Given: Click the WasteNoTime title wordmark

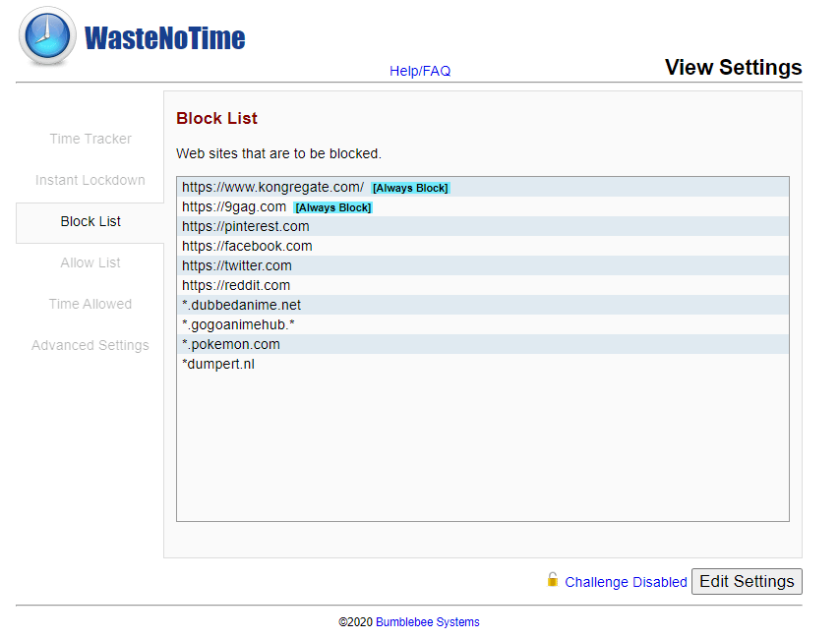Looking at the screenshot, I should [x=164, y=38].
